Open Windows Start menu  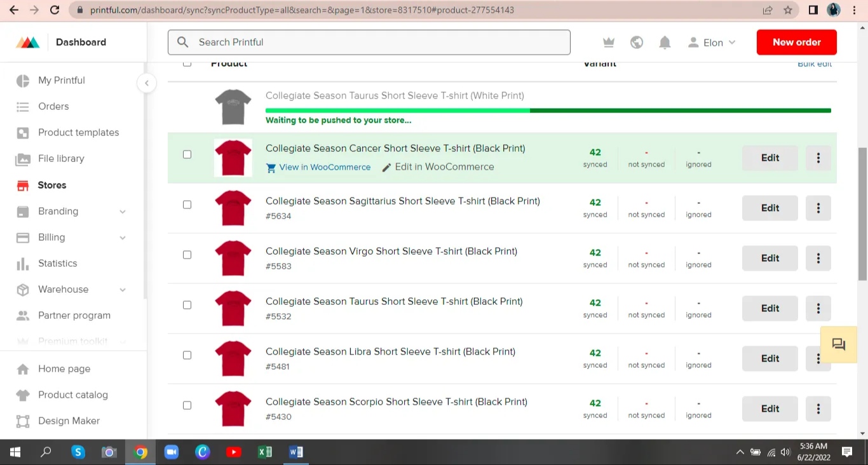tap(15, 452)
